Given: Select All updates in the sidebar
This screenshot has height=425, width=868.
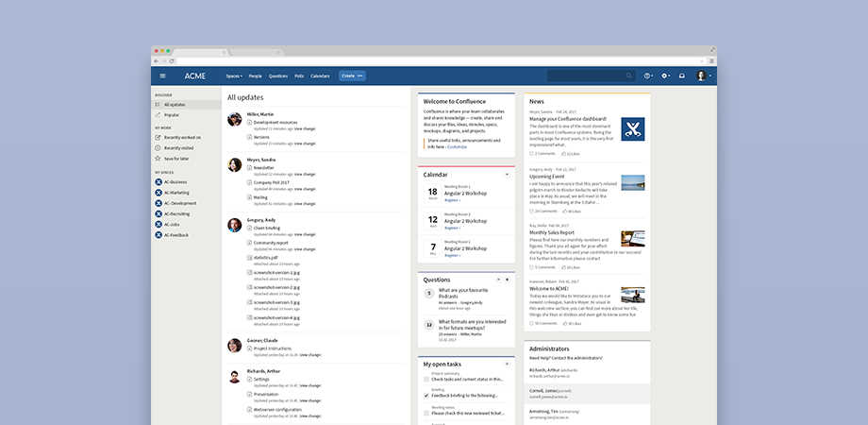Looking at the screenshot, I should (x=186, y=105).
